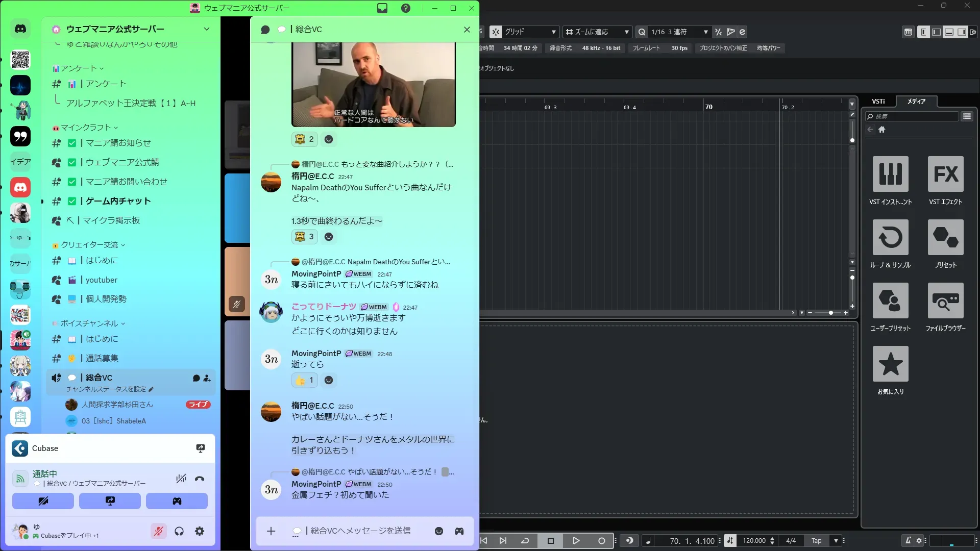Click the transport play button

tap(576, 541)
